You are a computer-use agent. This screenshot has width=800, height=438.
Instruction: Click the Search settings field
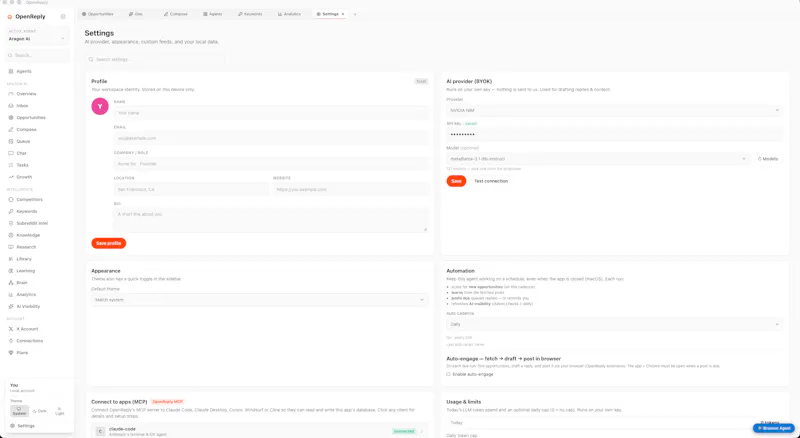[156, 60]
